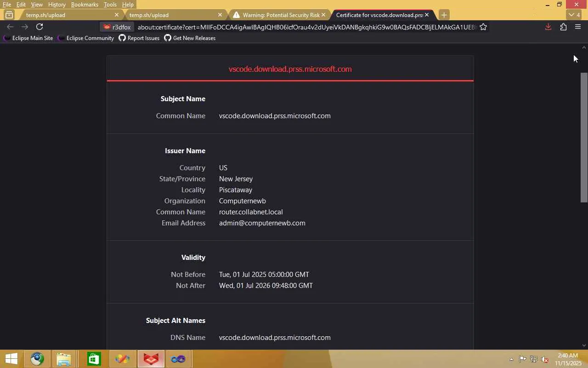This screenshot has height=368, width=588.
Task: Reload the certificate page
Action: click(x=40, y=27)
